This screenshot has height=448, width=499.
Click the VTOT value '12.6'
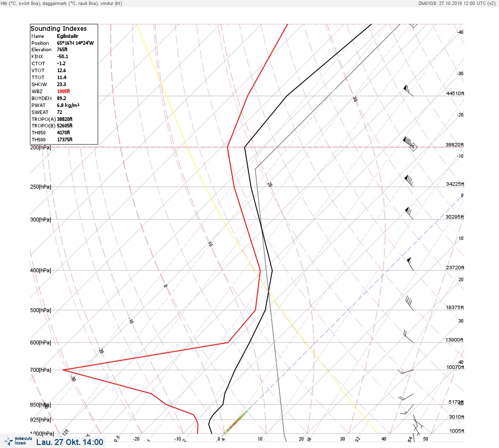61,70
